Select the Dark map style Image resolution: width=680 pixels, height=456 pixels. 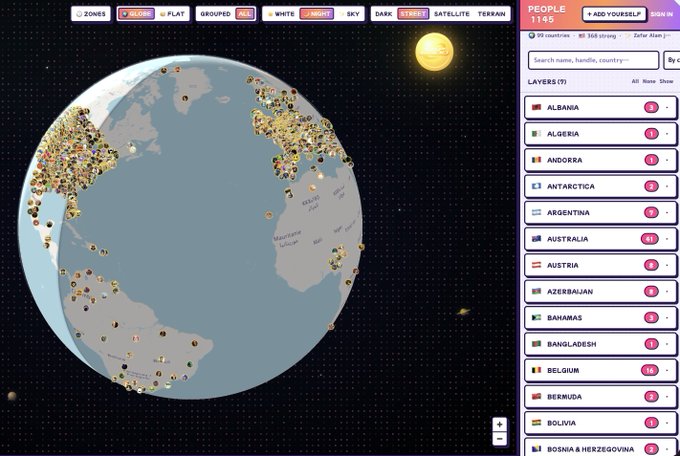(384, 14)
